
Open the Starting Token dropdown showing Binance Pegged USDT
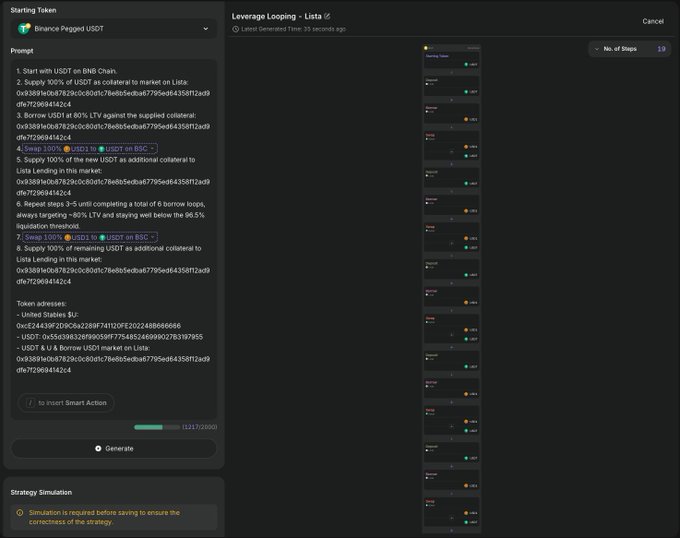tap(114, 29)
